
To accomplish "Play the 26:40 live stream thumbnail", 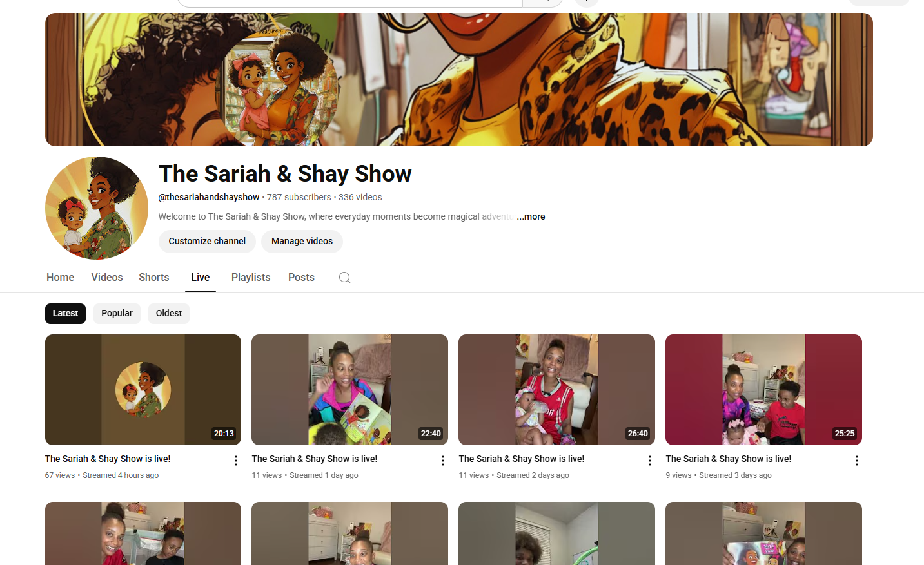I will click(556, 390).
